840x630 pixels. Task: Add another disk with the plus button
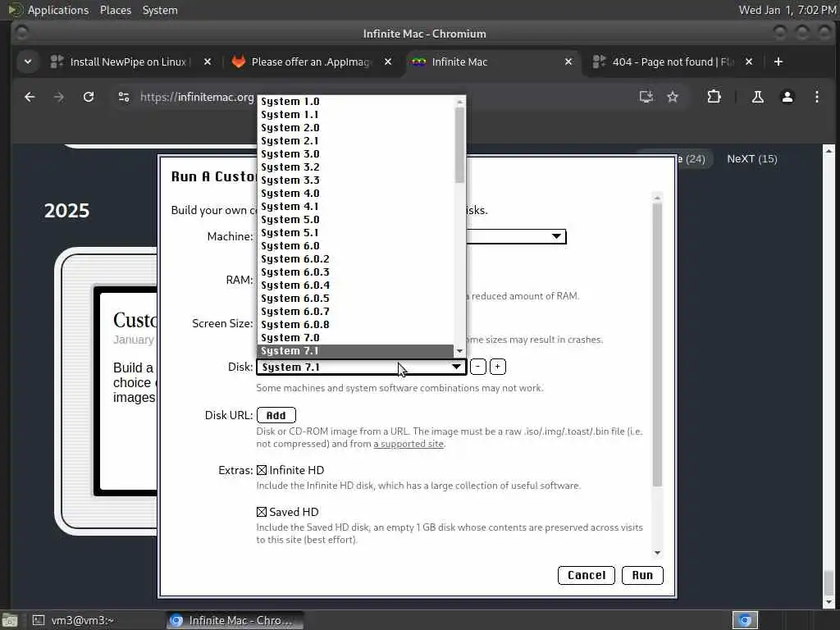click(497, 367)
